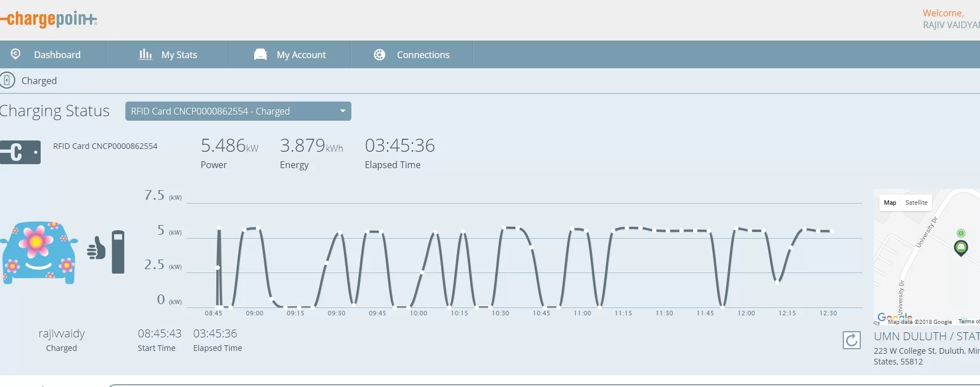Click the My Stats bar chart icon

click(145, 54)
